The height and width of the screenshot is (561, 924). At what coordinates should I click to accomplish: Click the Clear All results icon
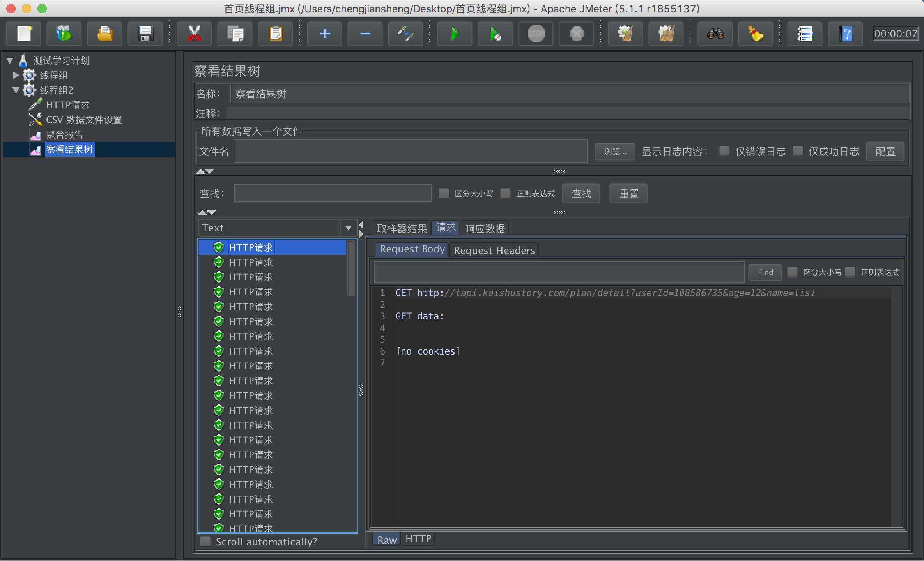(666, 34)
